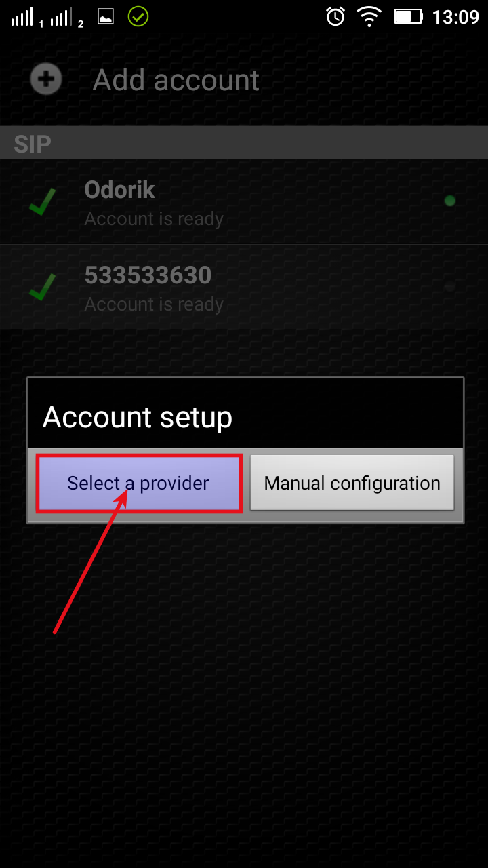Image resolution: width=488 pixels, height=868 pixels.
Task: Tap the plus icon beside Add account
Action: point(46,80)
